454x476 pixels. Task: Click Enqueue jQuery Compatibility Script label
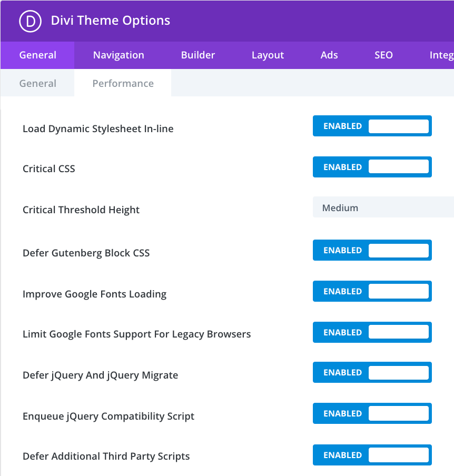click(x=108, y=416)
